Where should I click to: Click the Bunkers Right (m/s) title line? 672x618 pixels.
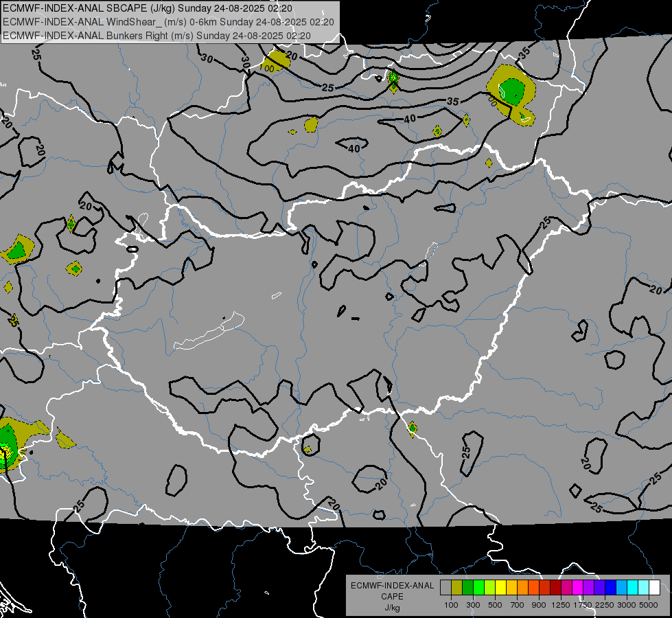click(x=157, y=36)
